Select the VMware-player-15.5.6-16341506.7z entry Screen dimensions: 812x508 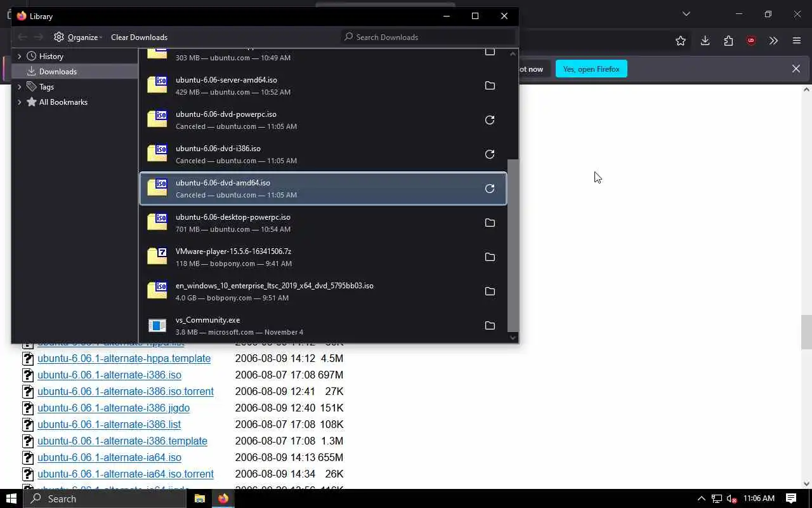click(x=323, y=257)
